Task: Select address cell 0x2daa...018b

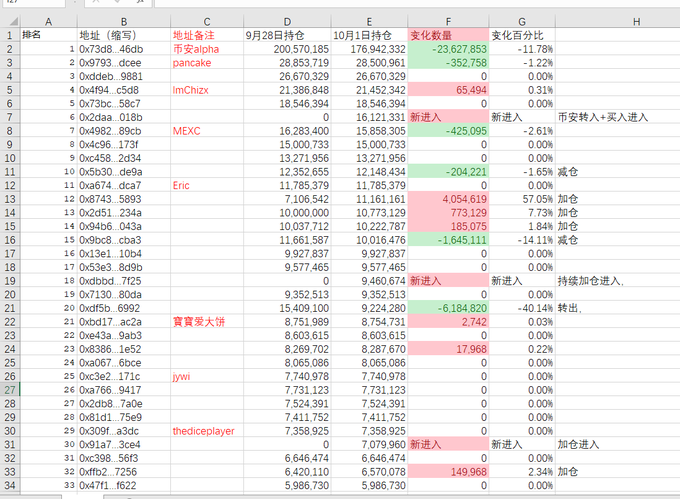Action: point(124,117)
